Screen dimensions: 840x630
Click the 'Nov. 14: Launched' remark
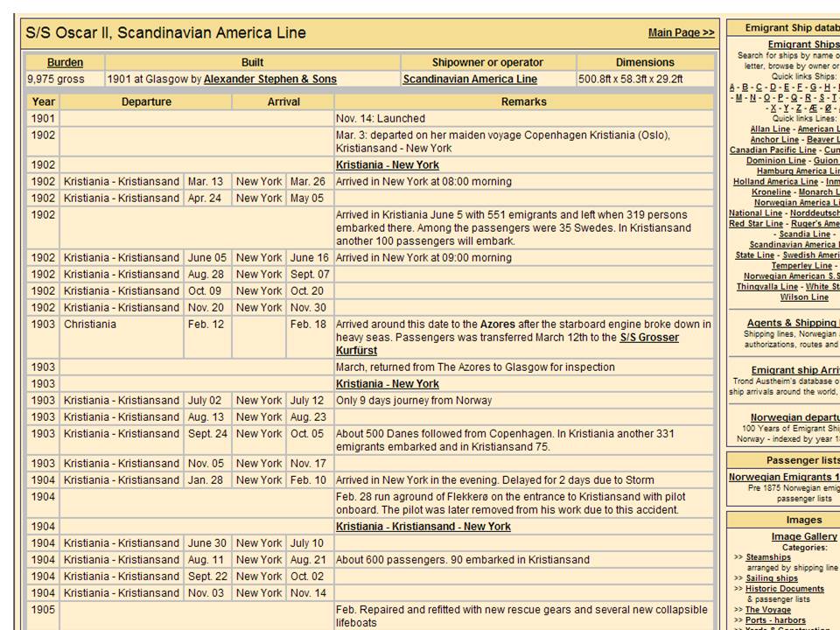381,118
